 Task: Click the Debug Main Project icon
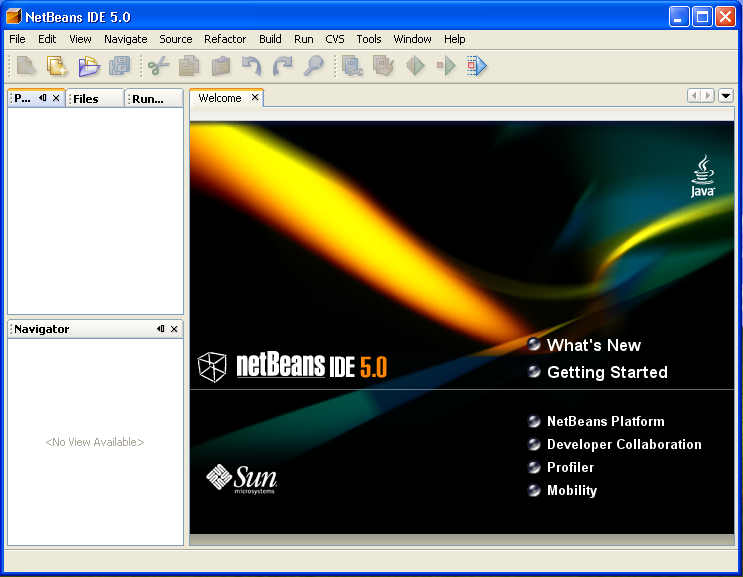pyautogui.click(x=446, y=66)
